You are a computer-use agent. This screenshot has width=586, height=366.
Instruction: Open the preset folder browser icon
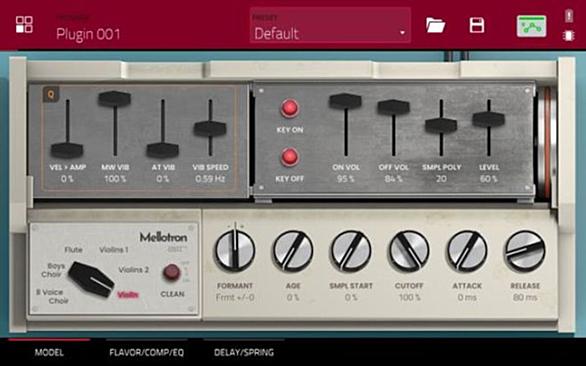point(435,25)
